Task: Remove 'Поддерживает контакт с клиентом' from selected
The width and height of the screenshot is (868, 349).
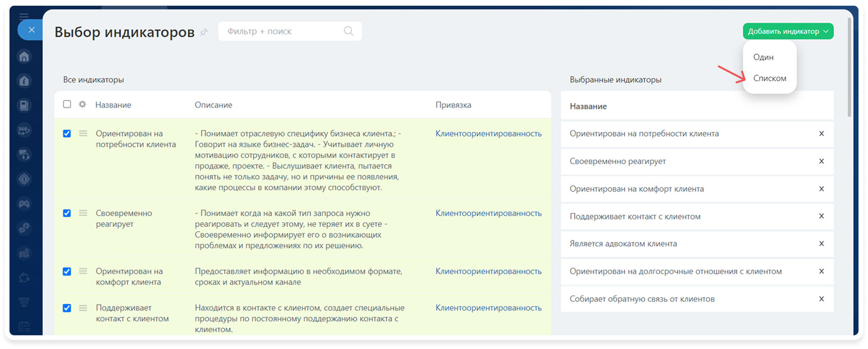Action: coord(822,216)
